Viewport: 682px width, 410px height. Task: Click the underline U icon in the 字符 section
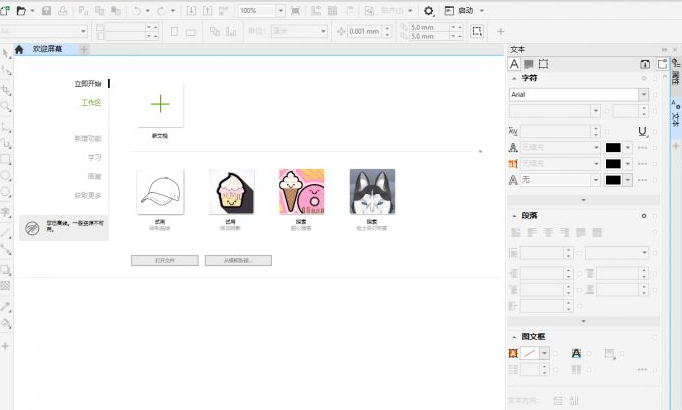click(x=642, y=131)
